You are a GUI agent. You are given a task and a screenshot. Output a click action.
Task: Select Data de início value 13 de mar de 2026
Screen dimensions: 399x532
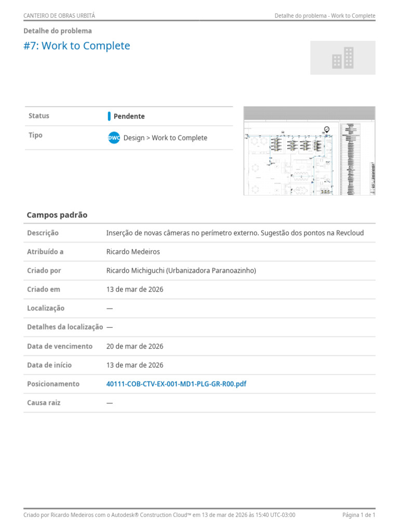[135, 365]
